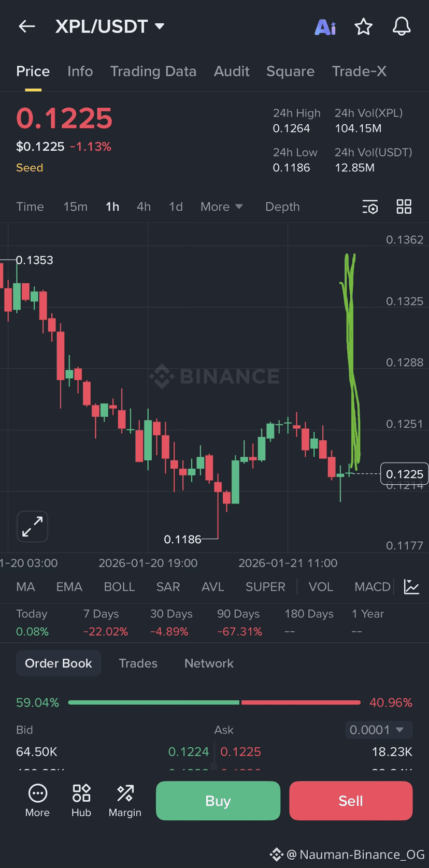Open the Trade-X tab

pos(359,71)
